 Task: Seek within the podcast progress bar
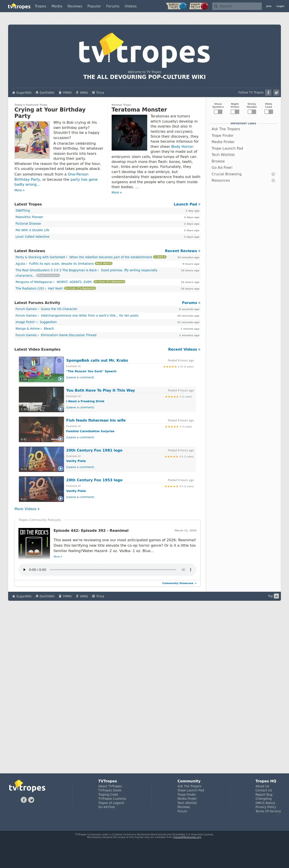point(113,570)
